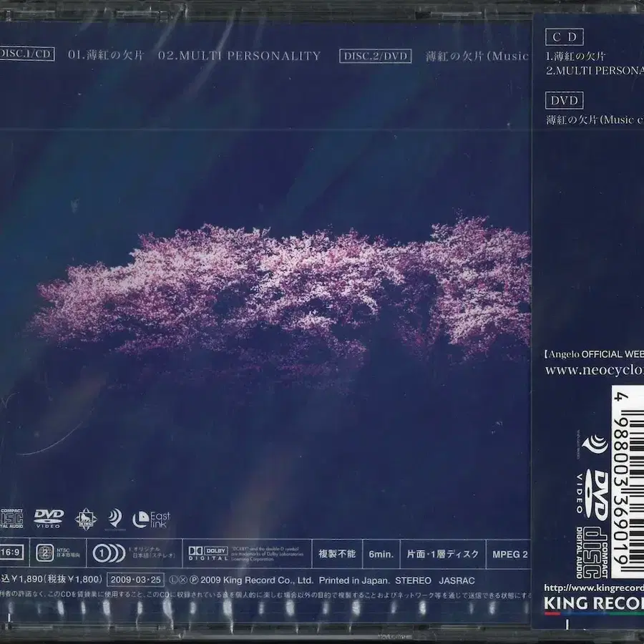Image resolution: width=644 pixels, height=644 pixels.
Task: Click the audio track 1 disc icon
Action: [109, 554]
